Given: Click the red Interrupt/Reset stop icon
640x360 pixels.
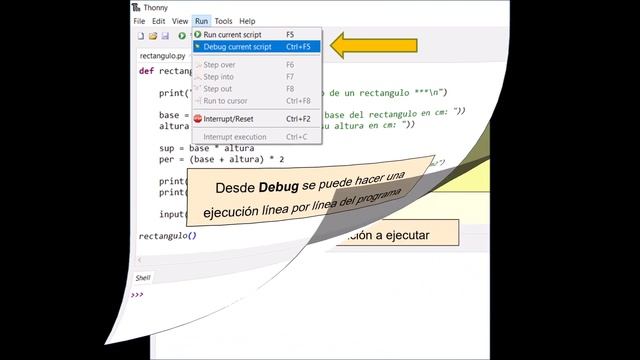Looking at the screenshot, I should [x=198, y=119].
